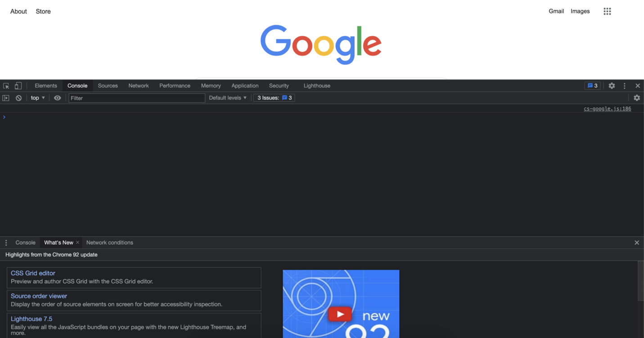Image resolution: width=644 pixels, height=338 pixels.
Task: Open the DevTools three-dot customize menu
Action: coord(624,86)
